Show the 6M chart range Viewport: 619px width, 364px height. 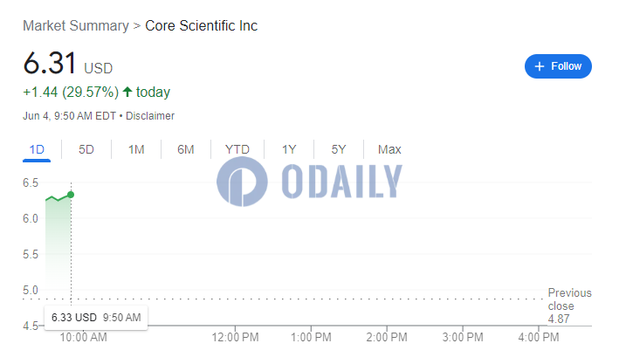(186, 149)
